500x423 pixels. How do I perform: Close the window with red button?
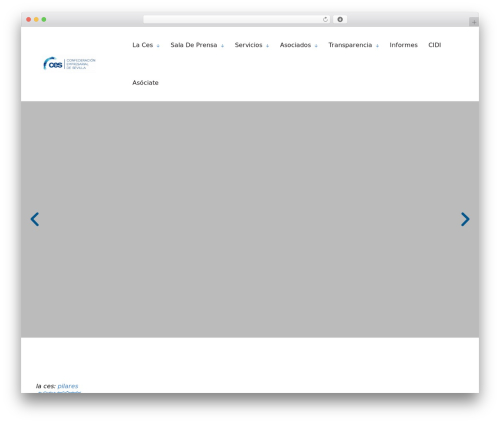pos(29,20)
